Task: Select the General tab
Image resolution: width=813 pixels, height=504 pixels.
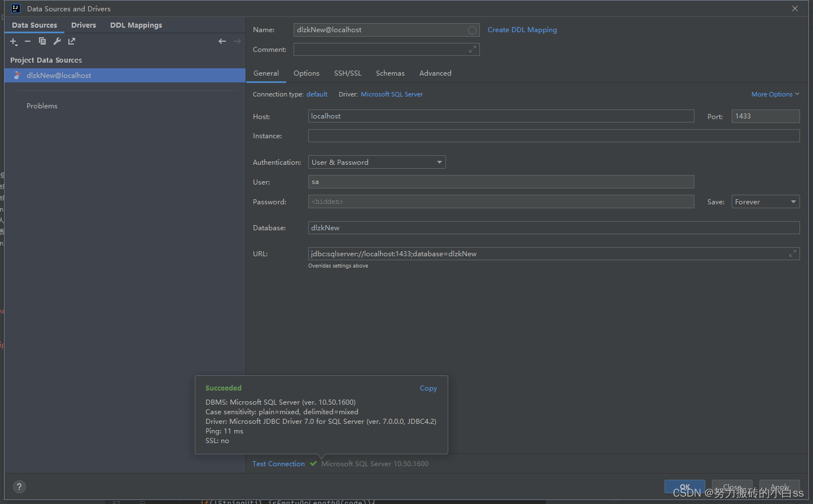Action: [x=266, y=73]
